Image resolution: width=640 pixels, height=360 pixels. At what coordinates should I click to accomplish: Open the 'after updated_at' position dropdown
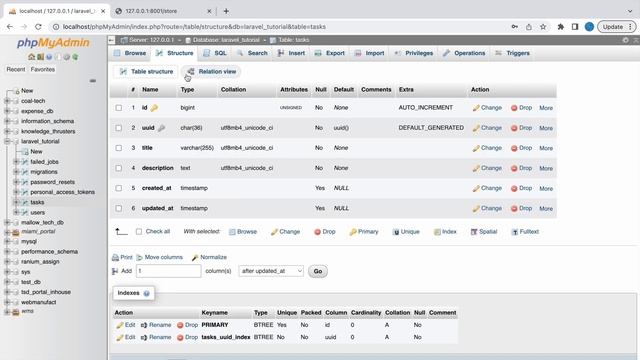(271, 271)
